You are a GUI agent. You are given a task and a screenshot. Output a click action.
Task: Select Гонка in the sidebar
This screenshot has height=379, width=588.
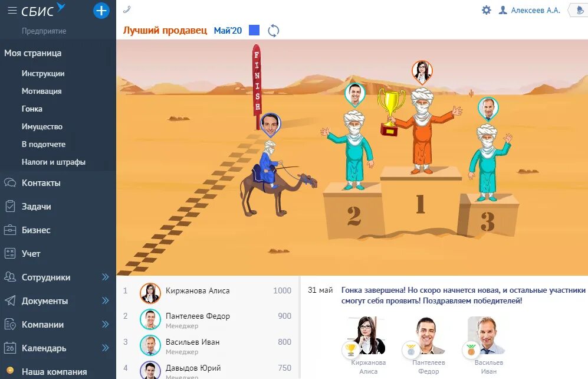[32, 109]
